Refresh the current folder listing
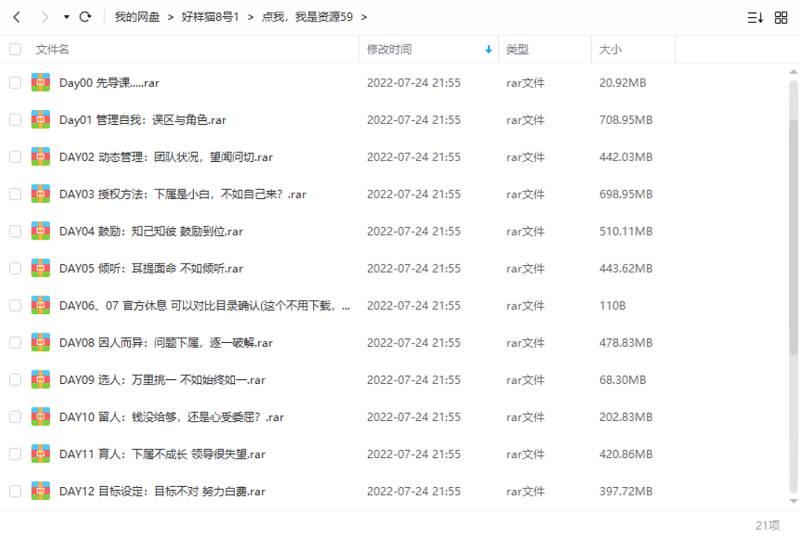This screenshot has width=800, height=536. pyautogui.click(x=85, y=17)
